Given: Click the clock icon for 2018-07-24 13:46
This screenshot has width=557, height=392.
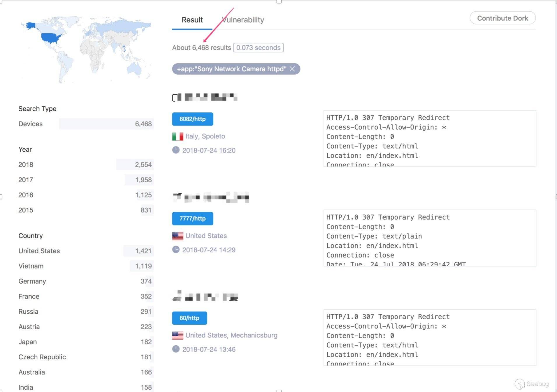Looking at the screenshot, I should (x=176, y=349).
